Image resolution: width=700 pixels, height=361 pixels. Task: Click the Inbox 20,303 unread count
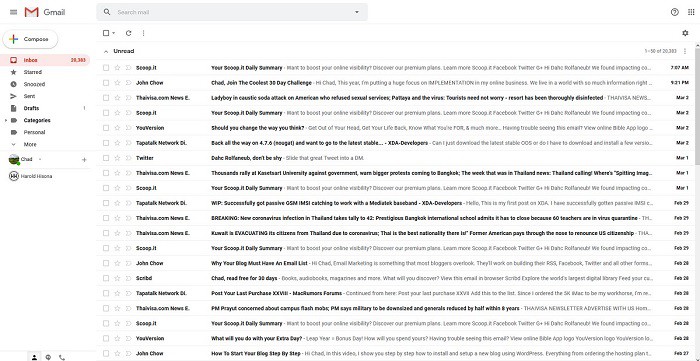[x=78, y=60]
